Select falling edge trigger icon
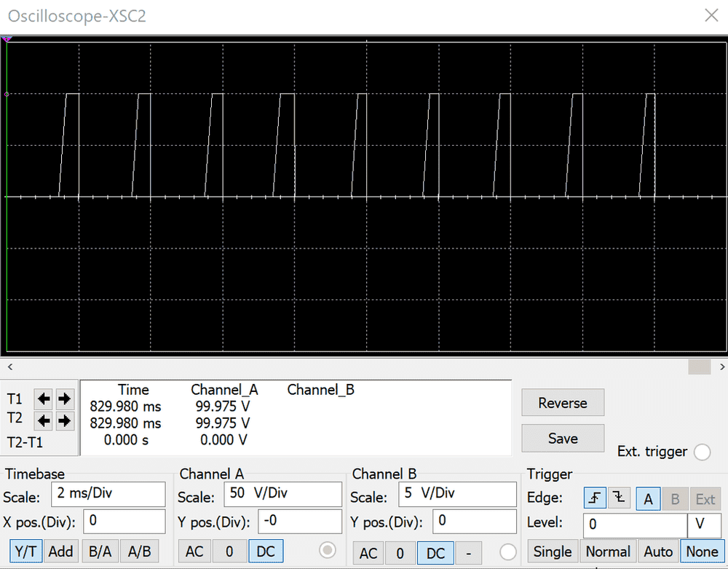This screenshot has width=728, height=569. click(x=619, y=499)
